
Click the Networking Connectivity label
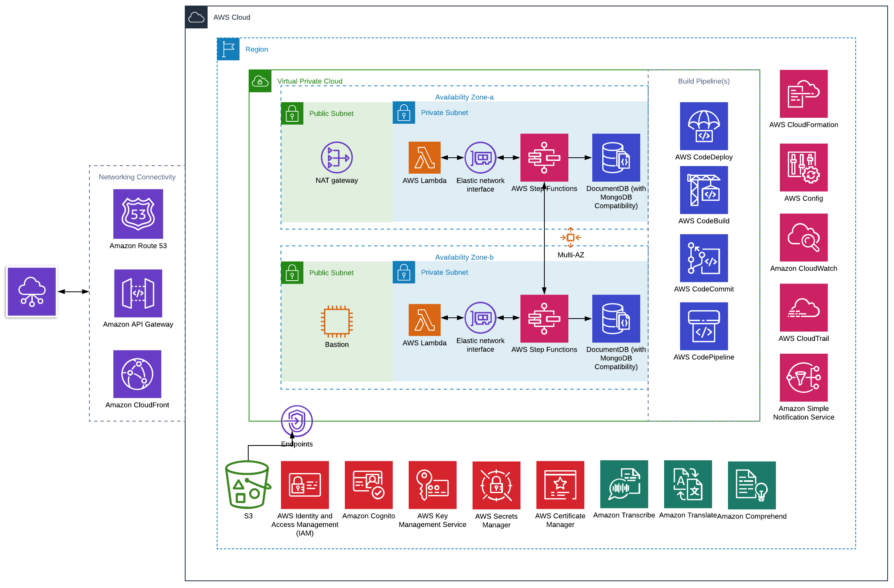137,177
